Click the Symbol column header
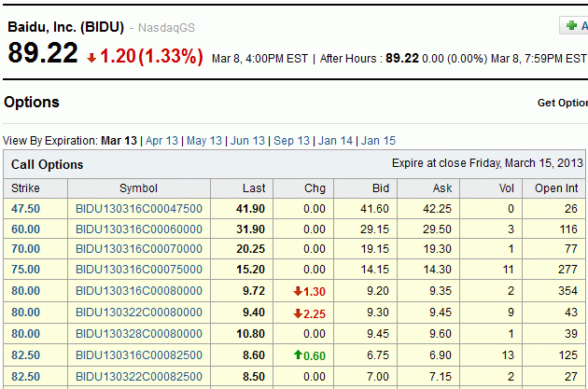The width and height of the screenshot is (588, 389). [x=138, y=188]
